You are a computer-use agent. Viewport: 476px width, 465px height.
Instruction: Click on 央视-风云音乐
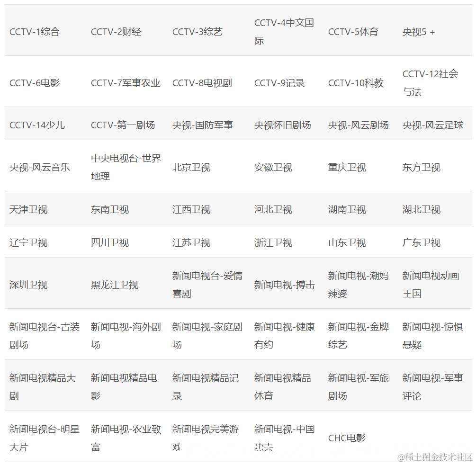pyautogui.click(x=39, y=167)
